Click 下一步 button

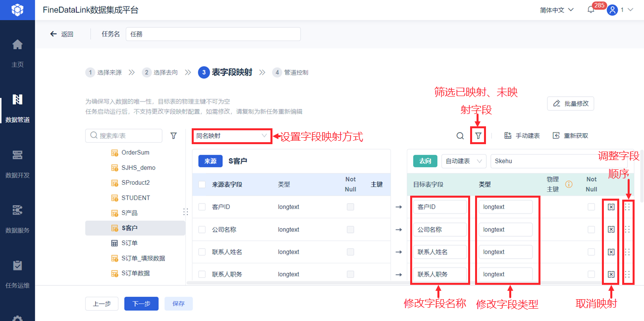[141, 304]
